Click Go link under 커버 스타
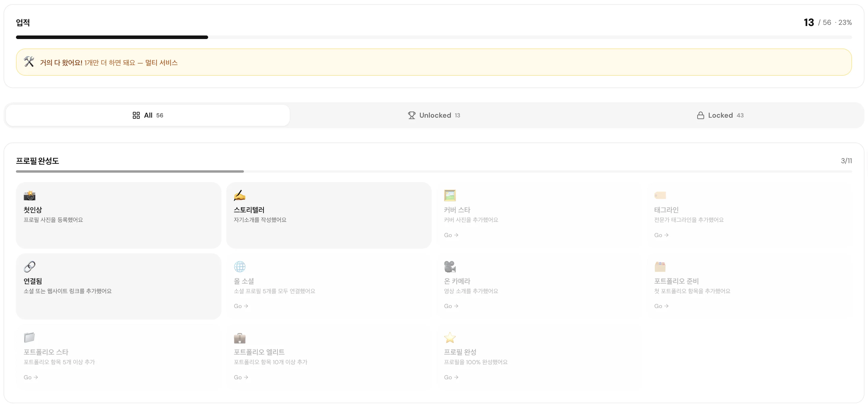This screenshot has height=408, width=868. click(x=451, y=235)
